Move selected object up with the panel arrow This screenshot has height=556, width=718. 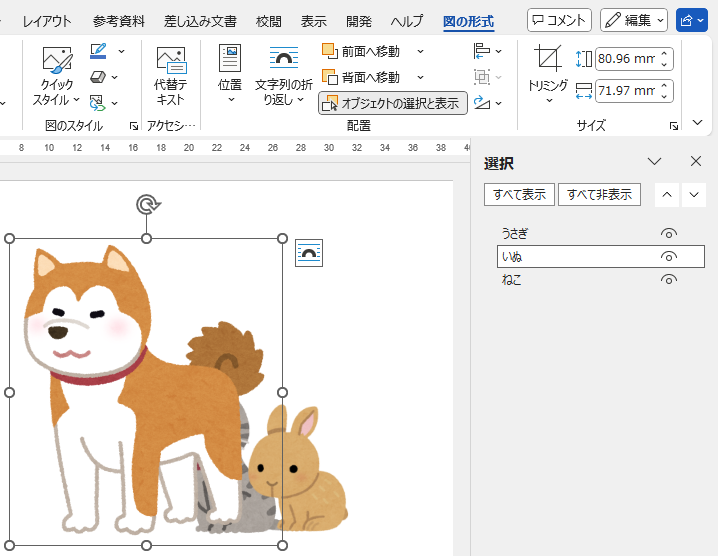[667, 194]
